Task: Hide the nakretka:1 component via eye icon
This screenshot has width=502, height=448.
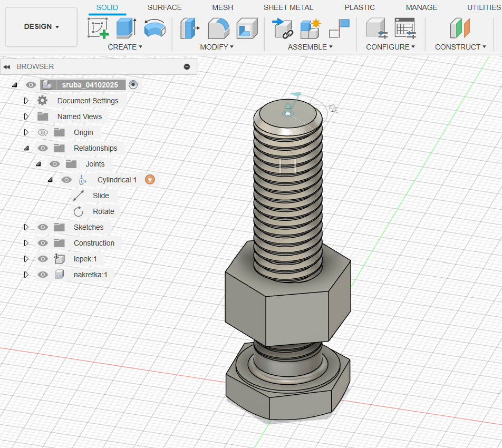Action: [x=43, y=275]
